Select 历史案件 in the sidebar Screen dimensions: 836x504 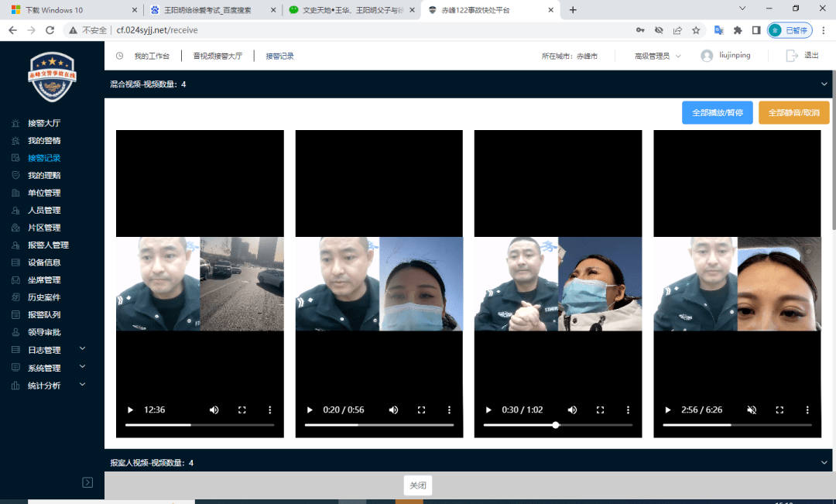tap(43, 297)
